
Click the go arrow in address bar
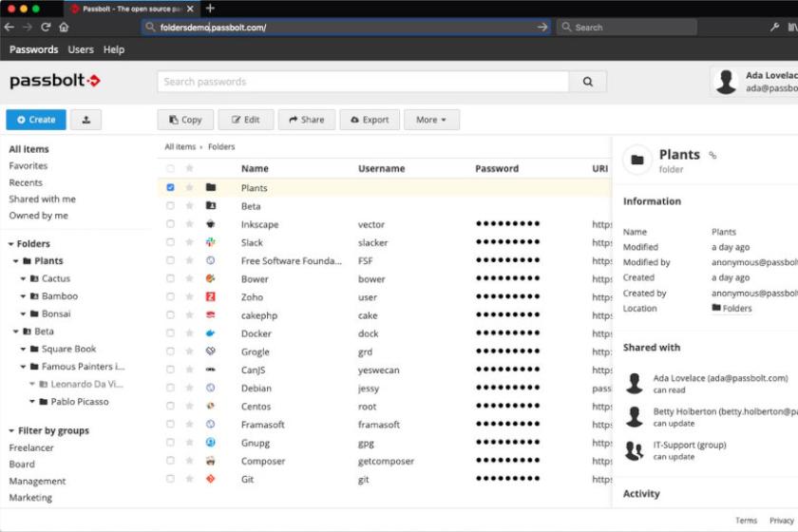click(542, 27)
